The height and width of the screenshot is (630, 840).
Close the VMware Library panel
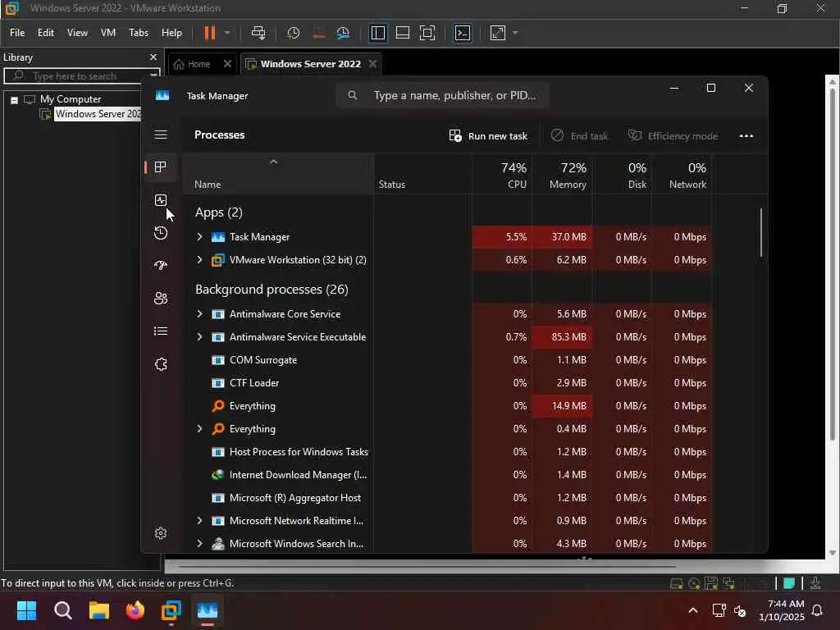[x=153, y=57]
